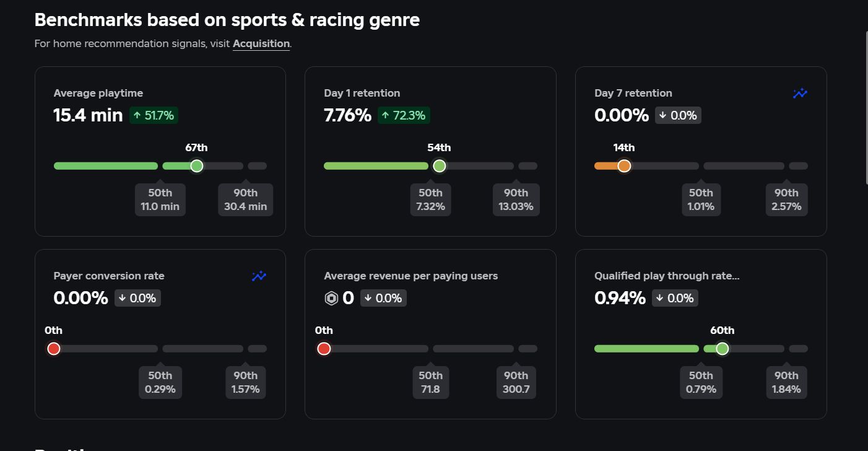Image resolution: width=868 pixels, height=451 pixels.
Task: Click the Qualified play through 60th marker
Action: tap(722, 349)
